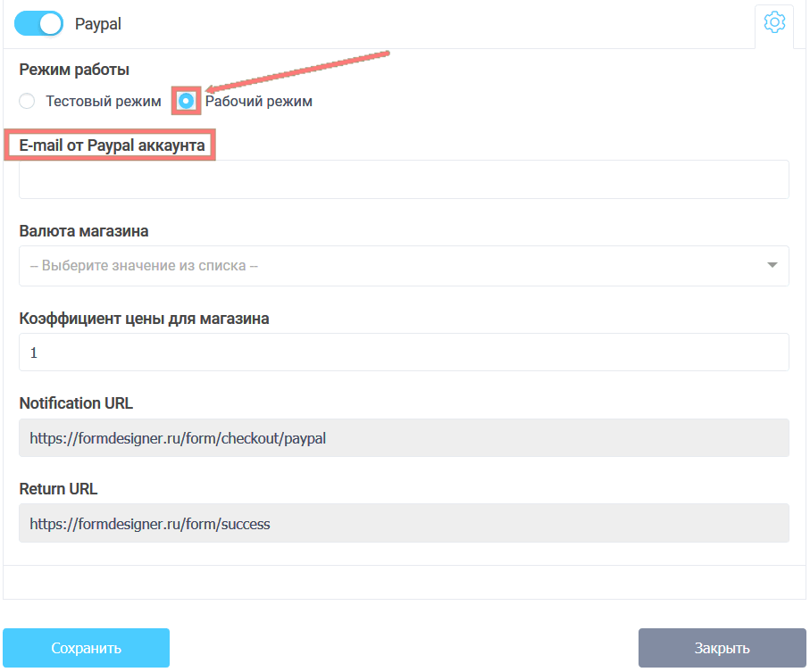Click the Валюта магазина label
The width and height of the screenshot is (810, 672).
click(84, 231)
